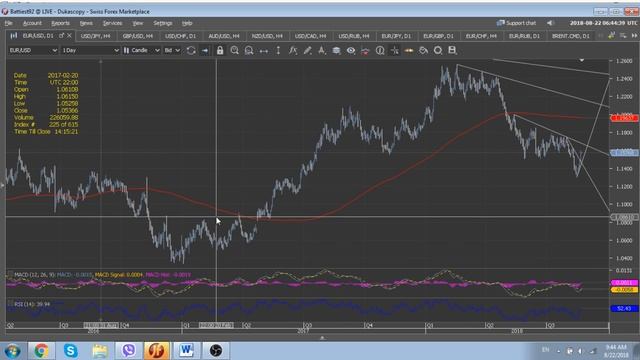Image resolution: width=640 pixels, height=360 pixels.
Task: Click the zoom in magnifier icon
Action: coord(234,50)
